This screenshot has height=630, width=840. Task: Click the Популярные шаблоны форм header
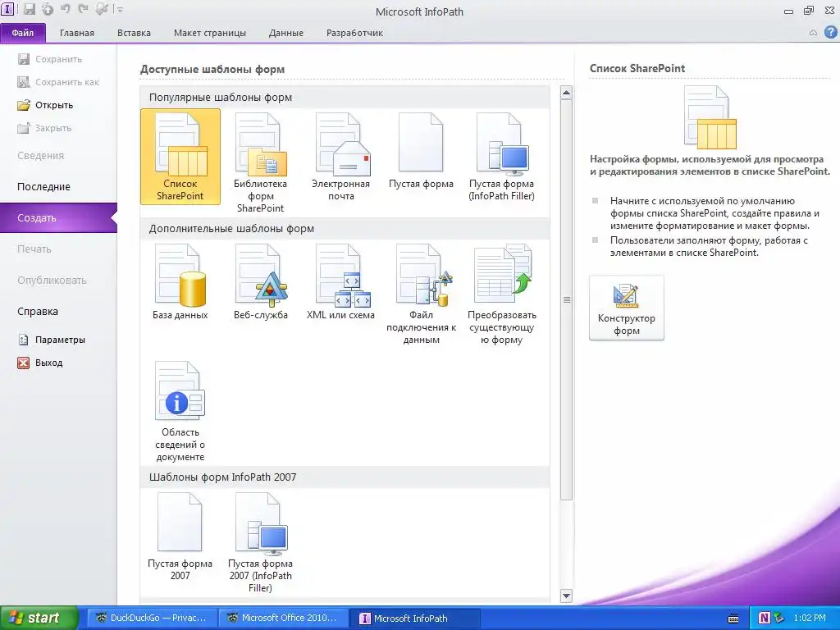(345, 98)
